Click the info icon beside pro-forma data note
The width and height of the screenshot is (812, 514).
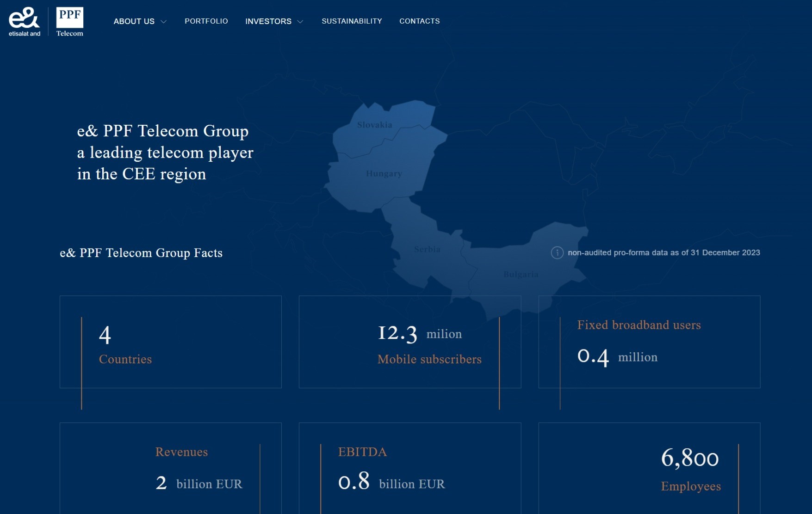557,253
